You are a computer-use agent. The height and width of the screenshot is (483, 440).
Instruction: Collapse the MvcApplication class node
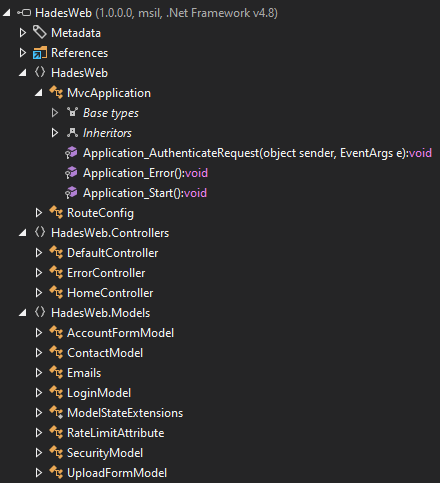point(39,93)
